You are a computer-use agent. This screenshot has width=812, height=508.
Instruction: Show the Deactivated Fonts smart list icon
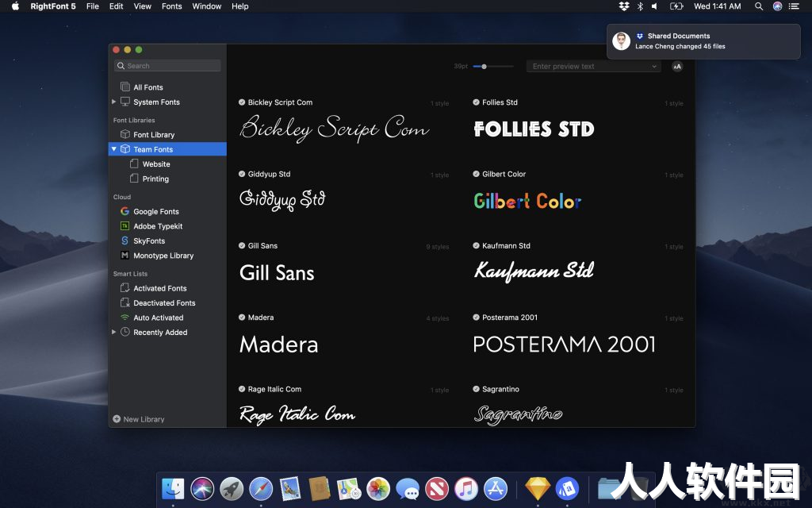124,302
